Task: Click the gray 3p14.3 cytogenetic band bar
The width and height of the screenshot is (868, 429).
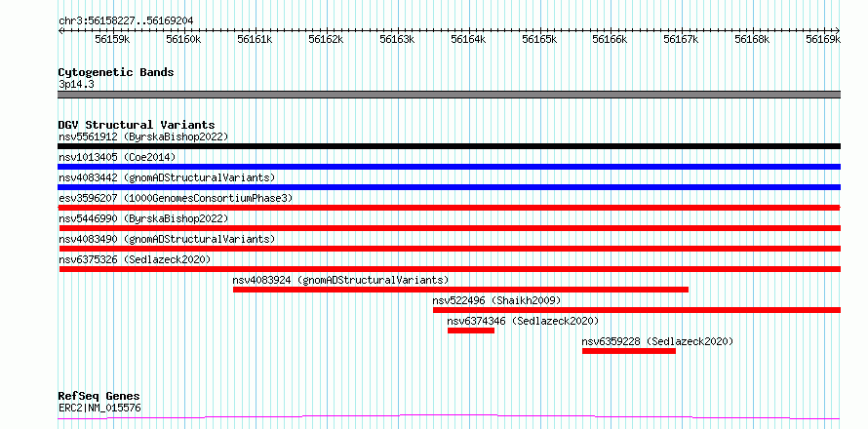Action: (x=450, y=95)
